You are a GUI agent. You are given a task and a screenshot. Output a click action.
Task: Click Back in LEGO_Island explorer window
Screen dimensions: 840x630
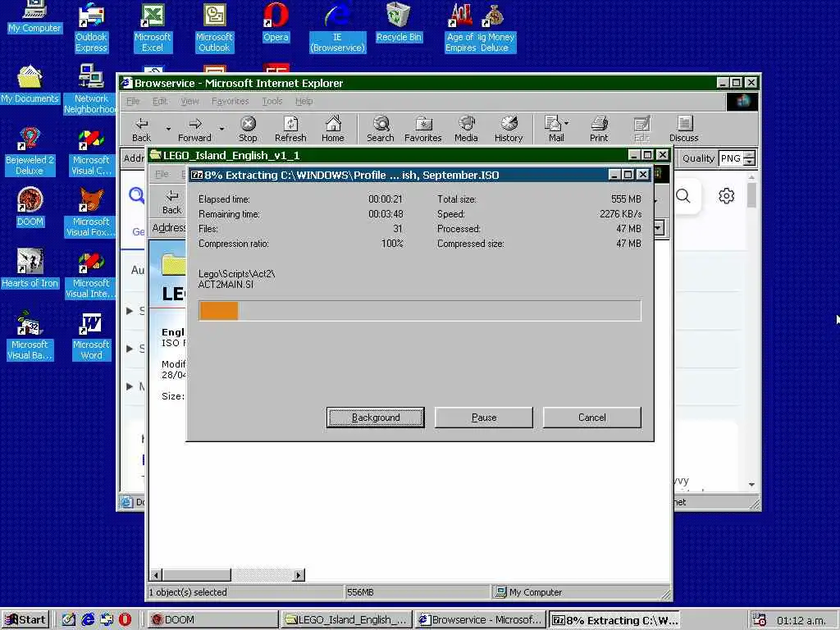pyautogui.click(x=172, y=203)
